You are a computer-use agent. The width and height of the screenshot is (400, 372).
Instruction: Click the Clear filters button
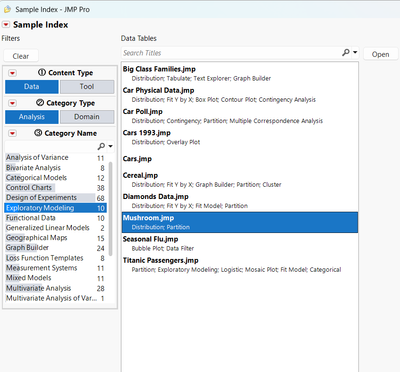[21, 56]
